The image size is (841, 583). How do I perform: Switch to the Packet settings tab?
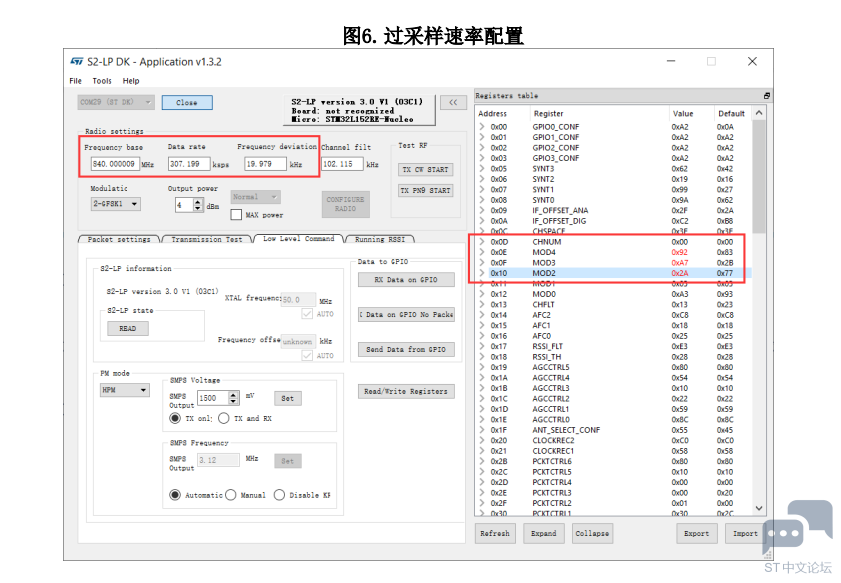point(119,239)
